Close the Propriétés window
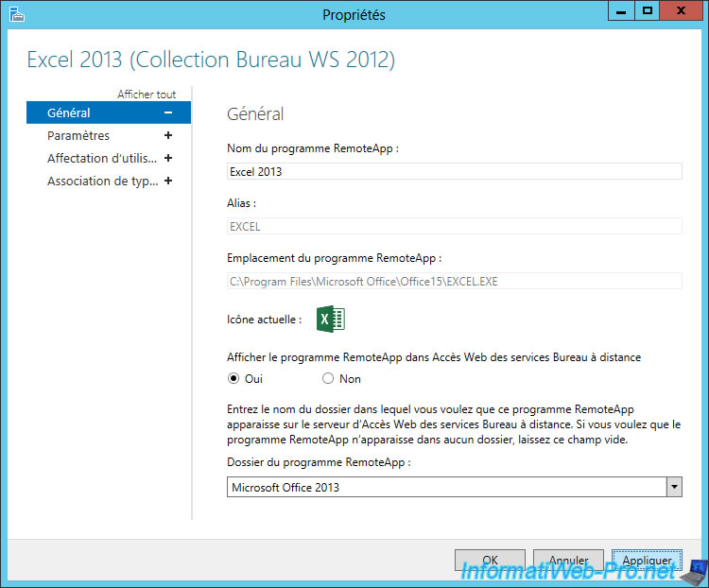 (x=681, y=10)
